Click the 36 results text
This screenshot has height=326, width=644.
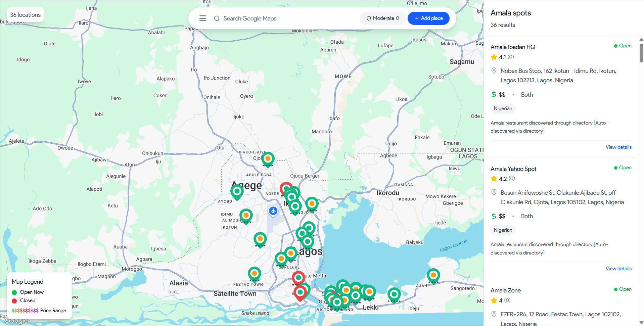pos(503,25)
